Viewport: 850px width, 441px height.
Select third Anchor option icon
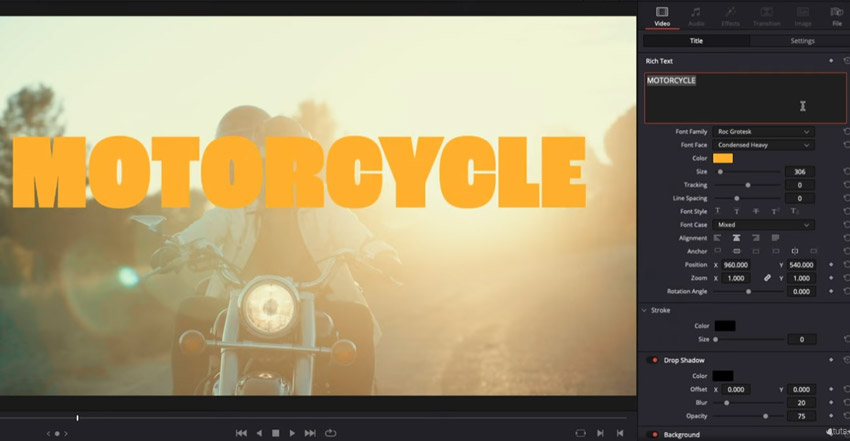point(756,251)
